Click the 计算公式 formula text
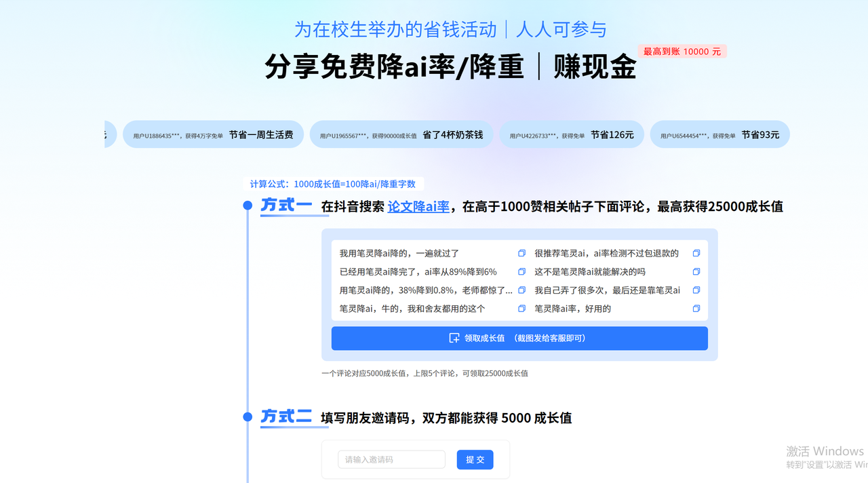 (x=333, y=184)
